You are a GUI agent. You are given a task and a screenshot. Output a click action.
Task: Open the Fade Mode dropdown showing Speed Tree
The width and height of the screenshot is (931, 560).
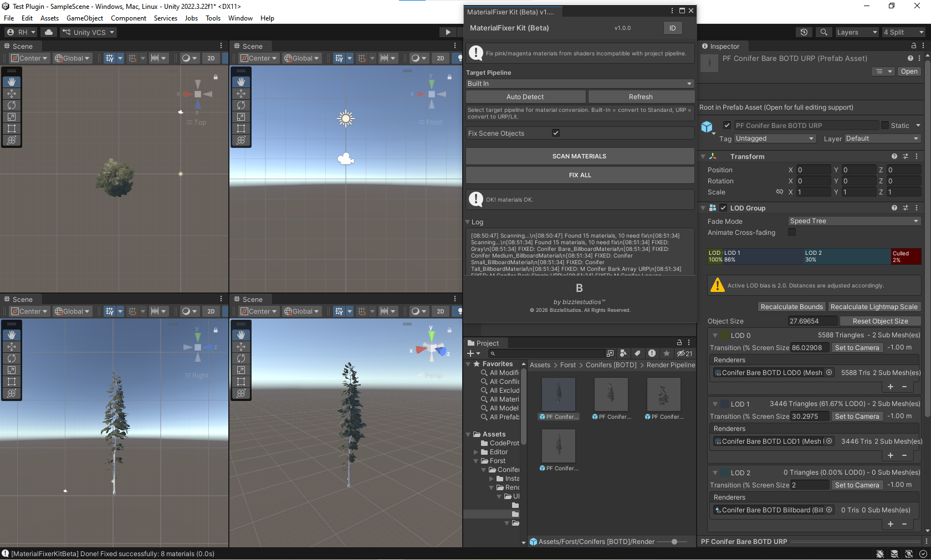pos(854,221)
